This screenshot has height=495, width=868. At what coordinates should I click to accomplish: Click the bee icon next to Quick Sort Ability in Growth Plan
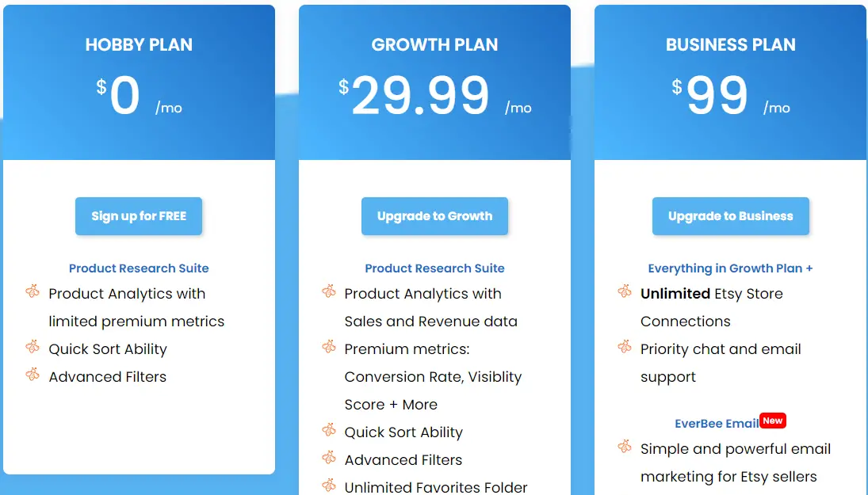(x=328, y=432)
